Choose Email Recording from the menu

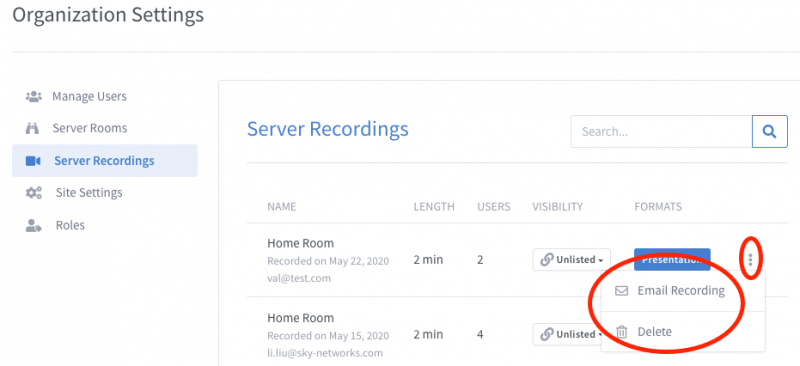pyautogui.click(x=683, y=291)
